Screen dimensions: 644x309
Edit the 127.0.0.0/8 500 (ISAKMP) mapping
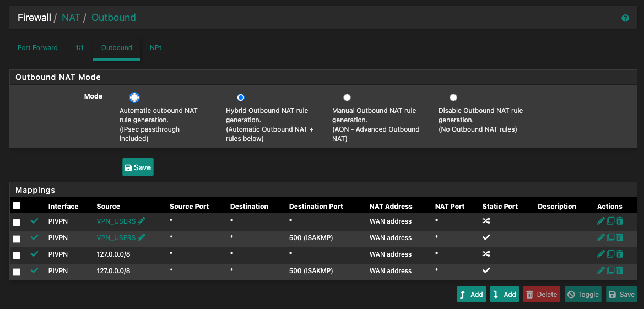click(600, 270)
